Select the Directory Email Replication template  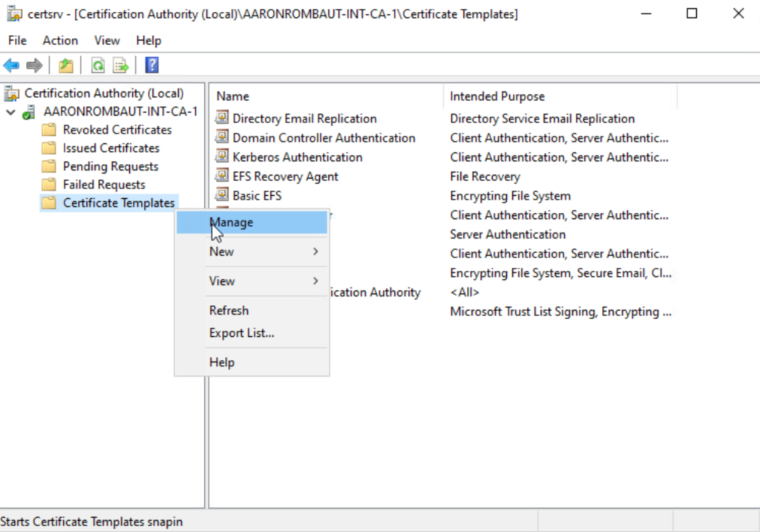pyautogui.click(x=304, y=119)
